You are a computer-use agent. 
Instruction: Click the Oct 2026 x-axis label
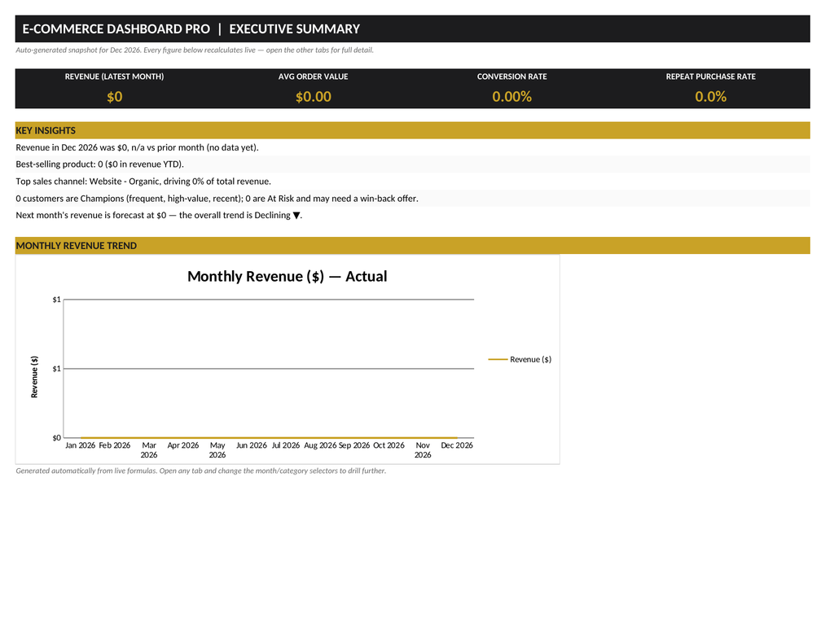pyautogui.click(x=388, y=445)
